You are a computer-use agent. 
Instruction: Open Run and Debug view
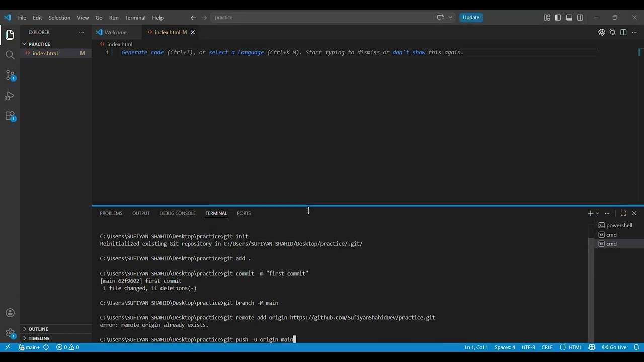10,96
